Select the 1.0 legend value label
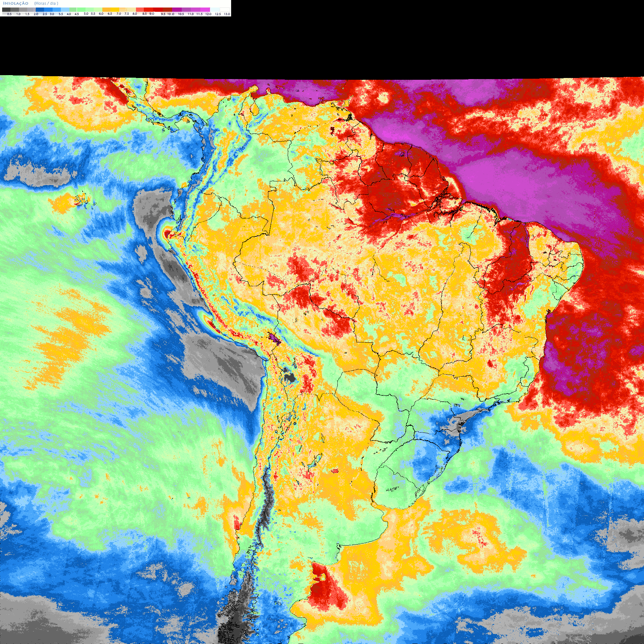The width and height of the screenshot is (644, 644). [18, 14]
